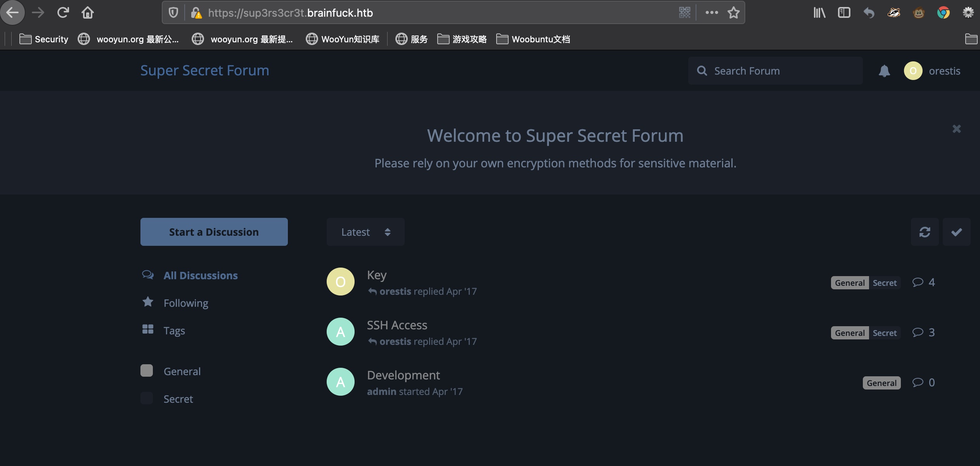980x466 pixels.
Task: Open the Tags page from sidebar
Action: 174,330
